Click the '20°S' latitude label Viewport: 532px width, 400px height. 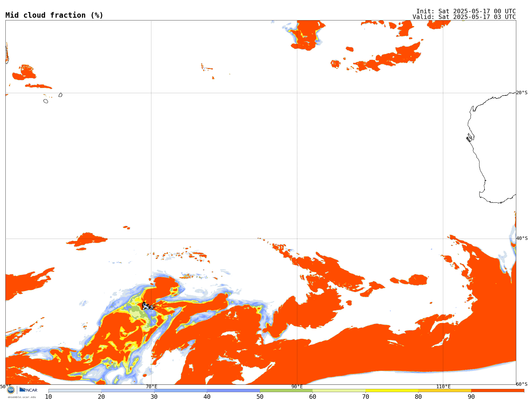tap(522, 93)
